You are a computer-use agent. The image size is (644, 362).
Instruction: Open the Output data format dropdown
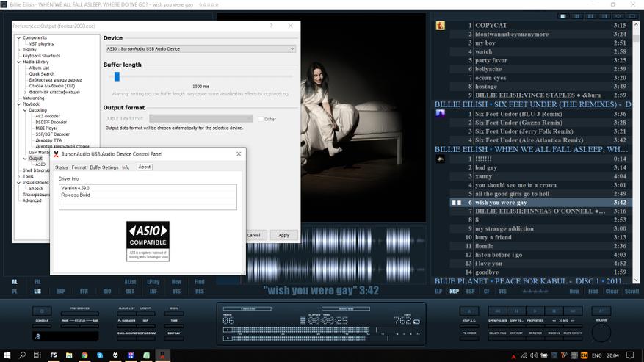[x=200, y=118]
